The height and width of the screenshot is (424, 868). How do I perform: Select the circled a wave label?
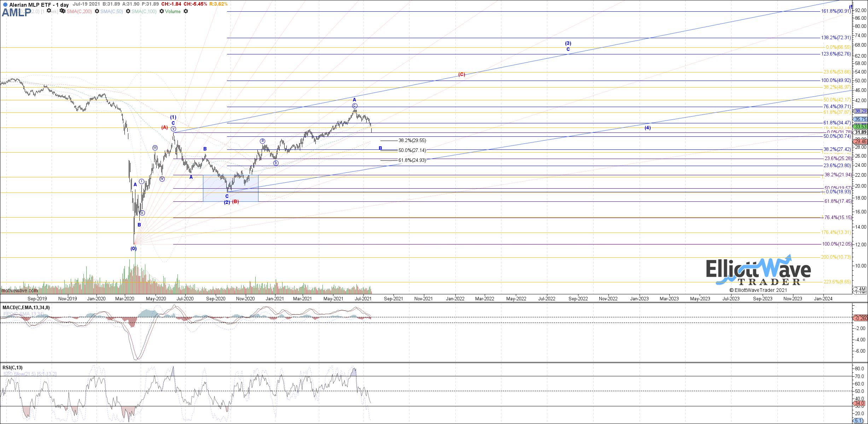click(263, 141)
